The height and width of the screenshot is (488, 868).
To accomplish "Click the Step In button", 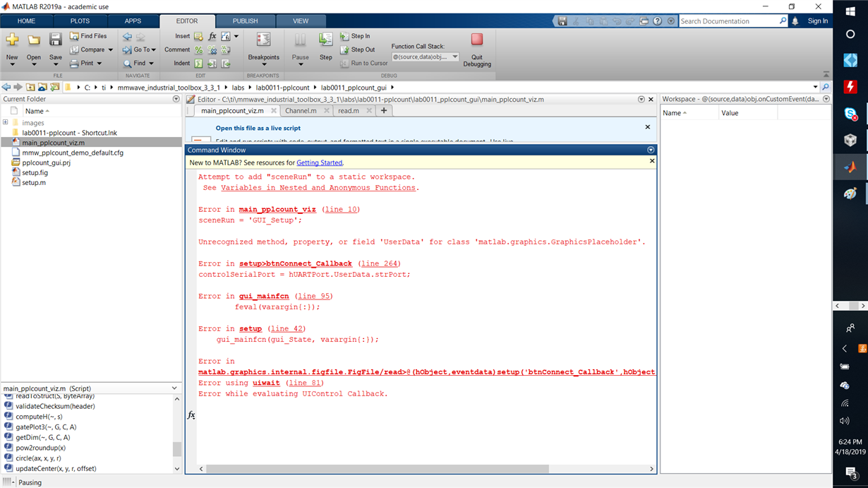I will (x=354, y=36).
